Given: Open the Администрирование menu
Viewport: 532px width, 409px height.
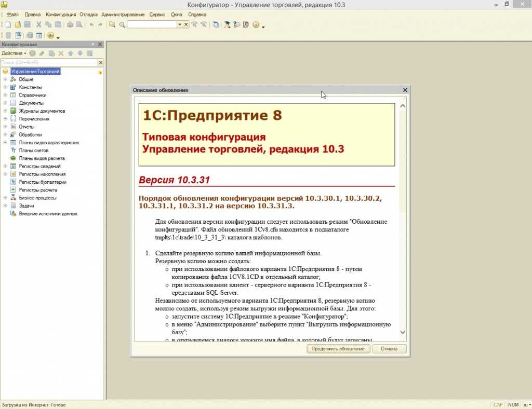Looking at the screenshot, I should point(123,15).
